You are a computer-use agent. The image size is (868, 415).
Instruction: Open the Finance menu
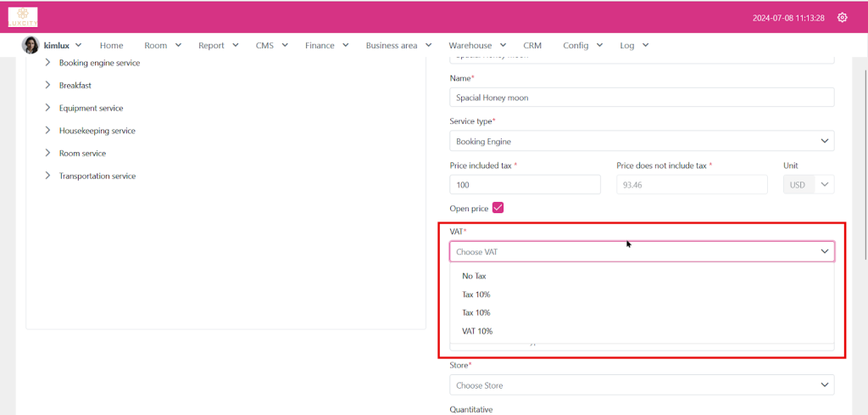(x=326, y=45)
